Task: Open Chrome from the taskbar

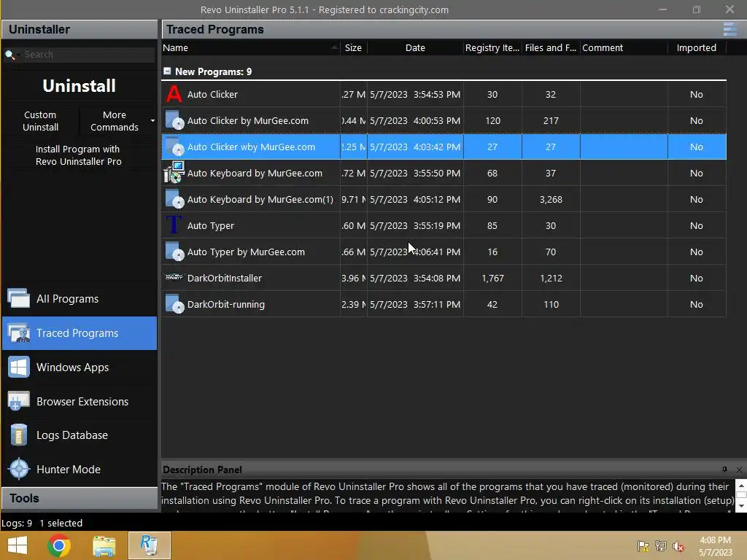Action: (59, 545)
